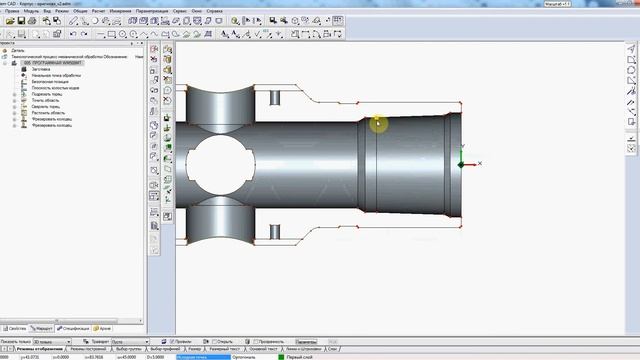Viewport: 640px width, 360px height.
Task: Switch to the Спецификация tab
Action: [73, 328]
